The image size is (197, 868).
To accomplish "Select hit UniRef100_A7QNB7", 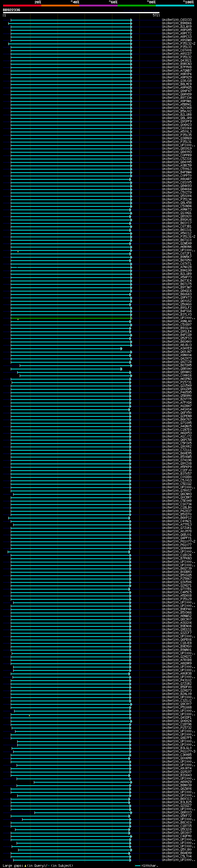I will (176, 71).
